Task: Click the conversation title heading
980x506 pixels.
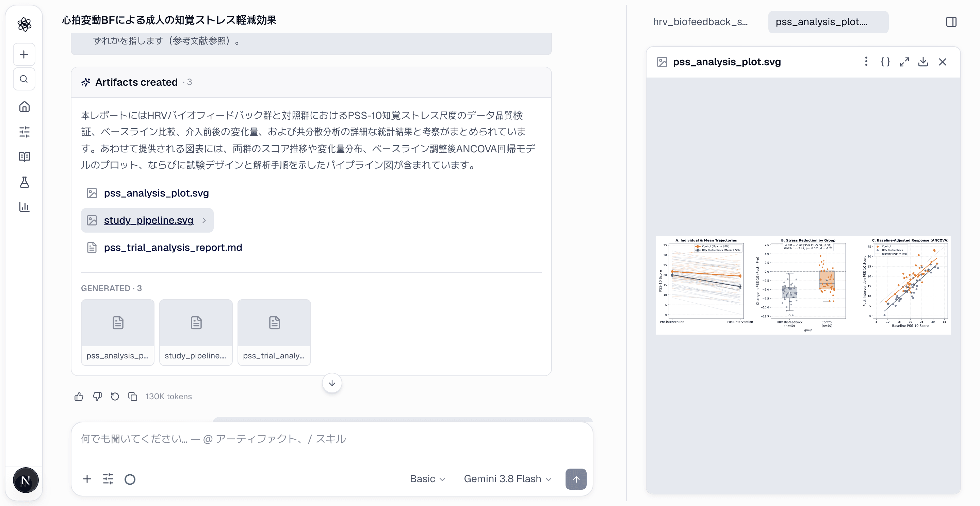Action: click(169, 20)
